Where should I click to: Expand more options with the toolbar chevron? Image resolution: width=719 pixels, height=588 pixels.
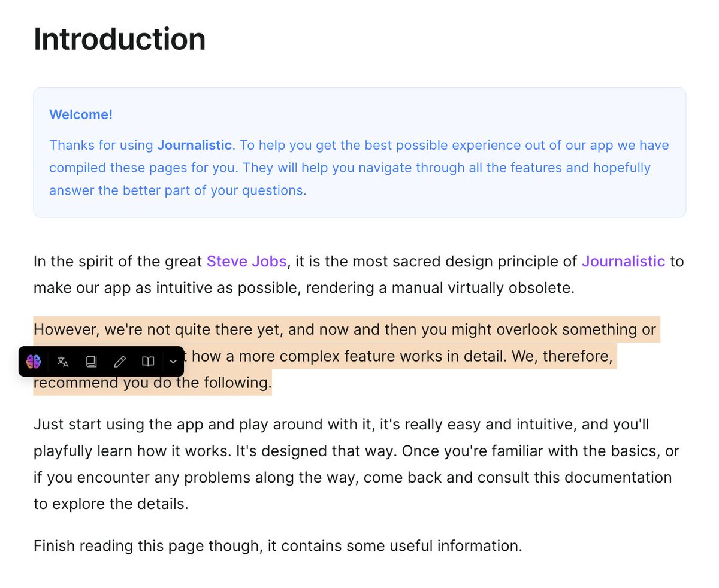tap(173, 362)
